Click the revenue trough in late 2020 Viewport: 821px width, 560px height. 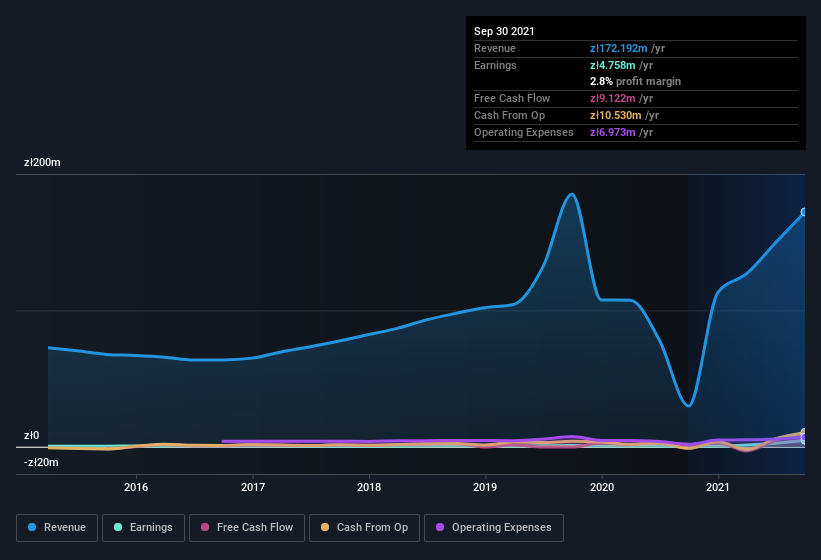[x=689, y=405]
